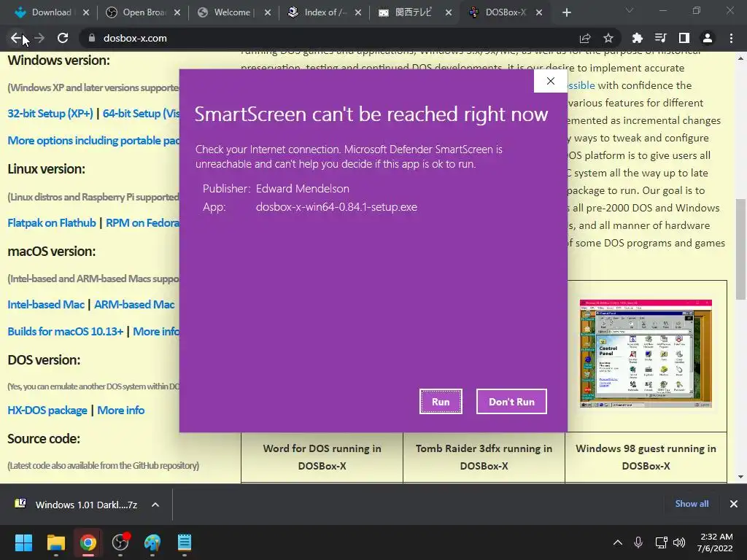The width and height of the screenshot is (747, 560).
Task: Switch to the 関西テレビ tab
Action: pyautogui.click(x=413, y=12)
